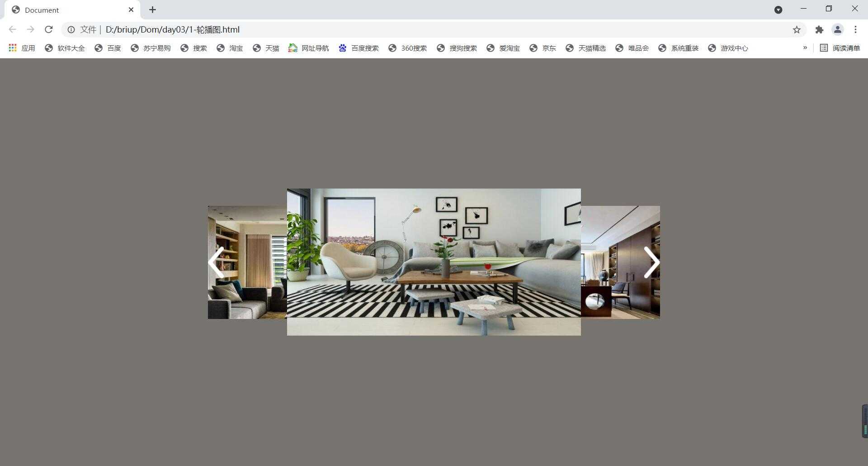Open the user profile avatar
Viewport: 868px width, 466px height.
838,29
